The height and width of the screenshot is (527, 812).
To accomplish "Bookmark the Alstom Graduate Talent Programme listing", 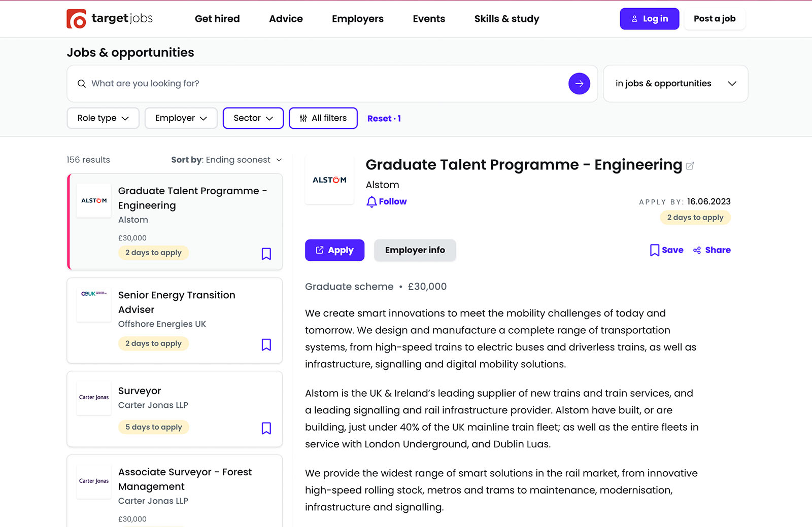I will pyautogui.click(x=266, y=254).
